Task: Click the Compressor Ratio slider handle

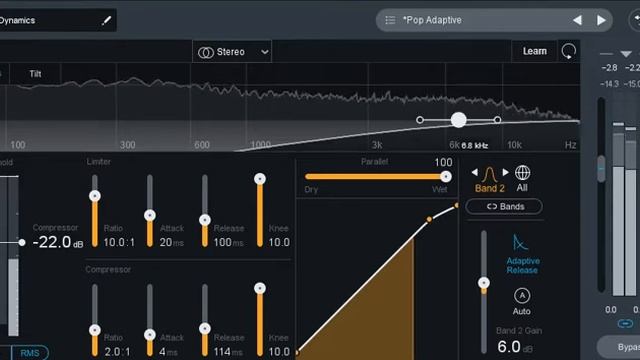Action: point(95,330)
